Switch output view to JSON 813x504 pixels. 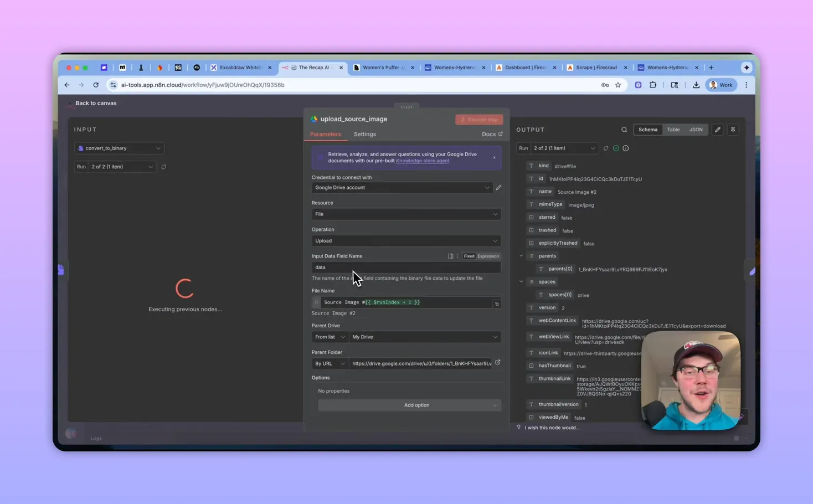(x=696, y=130)
